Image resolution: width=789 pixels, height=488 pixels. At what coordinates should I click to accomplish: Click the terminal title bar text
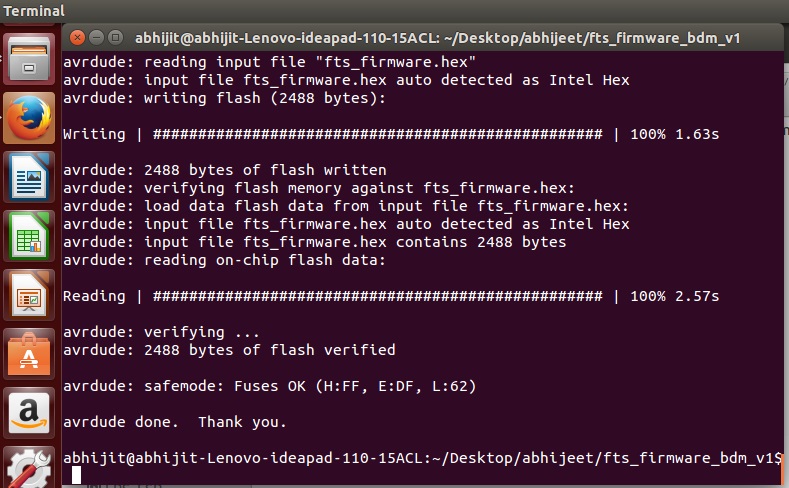[x=437, y=38]
